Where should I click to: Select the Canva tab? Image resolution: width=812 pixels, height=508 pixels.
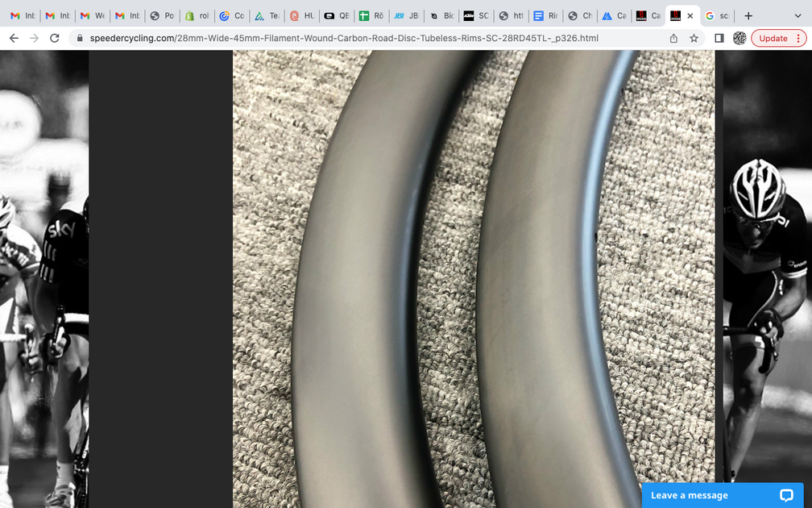coord(614,15)
